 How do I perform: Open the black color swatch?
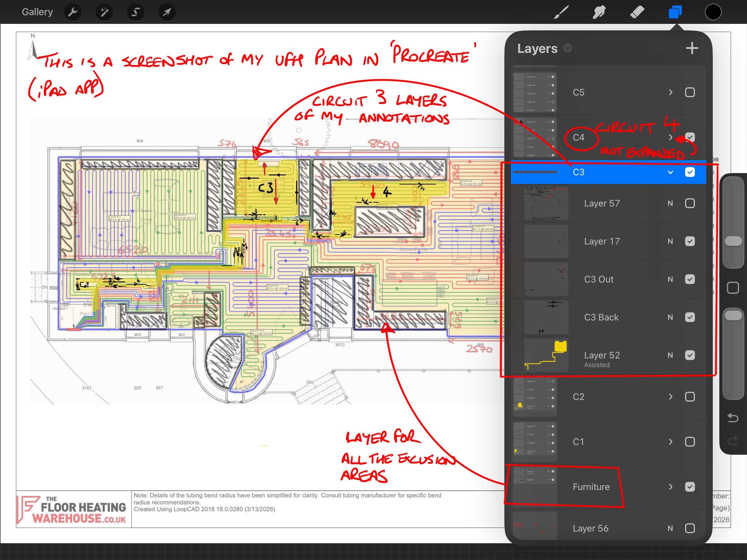coord(713,12)
